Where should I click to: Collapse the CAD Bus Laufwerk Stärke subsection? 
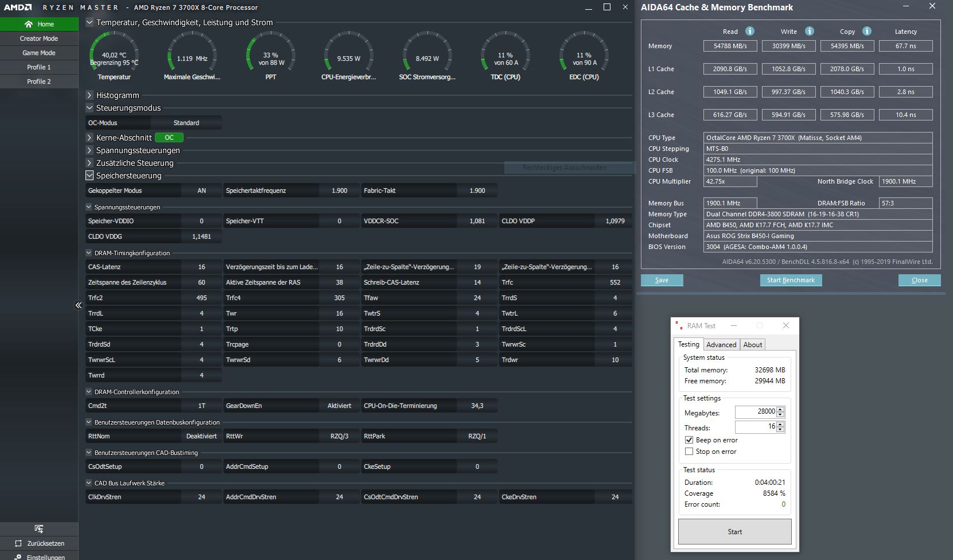89,483
